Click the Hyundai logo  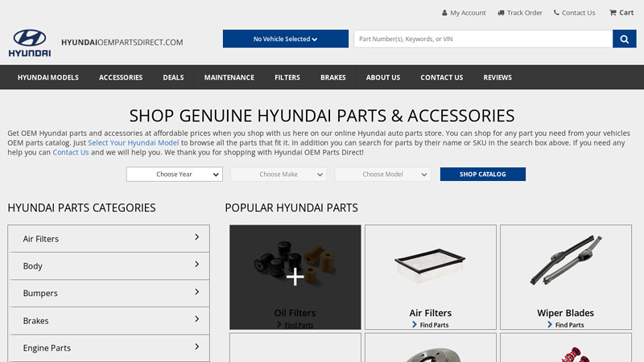(x=30, y=43)
